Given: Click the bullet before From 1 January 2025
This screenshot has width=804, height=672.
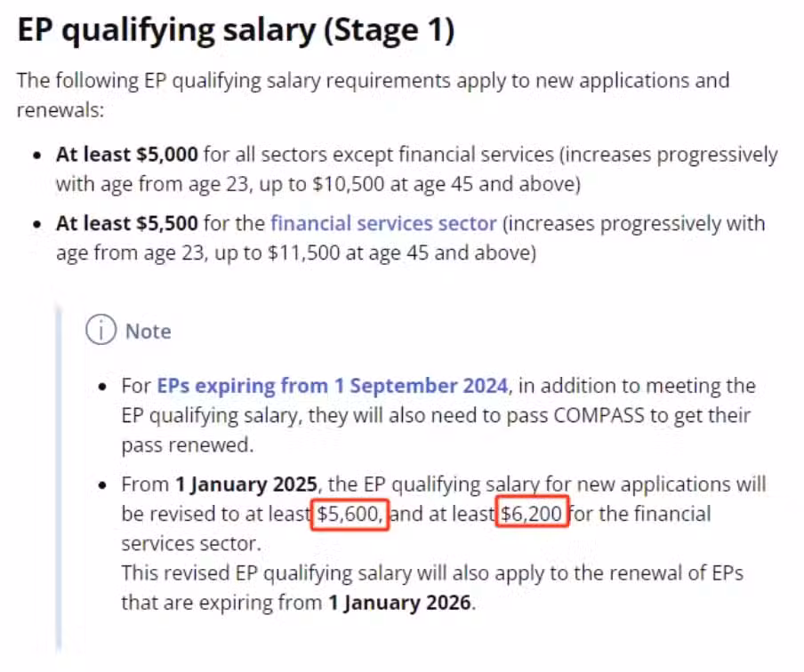Looking at the screenshot, I should pos(102,485).
